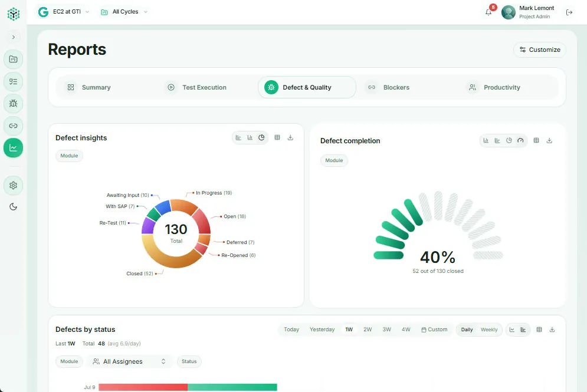Screen dimensions: 587x392
Task: Click the Customize button
Action: [x=539, y=50]
